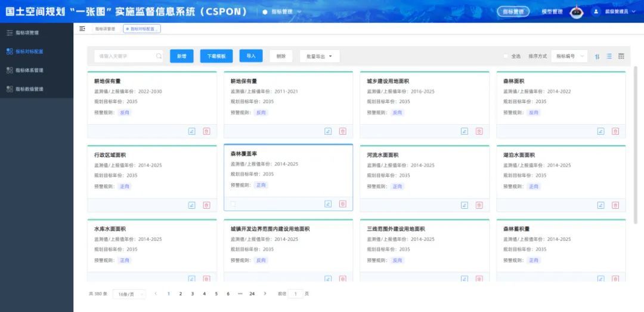The image size is (644, 312).
Task: Tick the checkbox on the 森林覆盖率 card
Action: coord(233,204)
